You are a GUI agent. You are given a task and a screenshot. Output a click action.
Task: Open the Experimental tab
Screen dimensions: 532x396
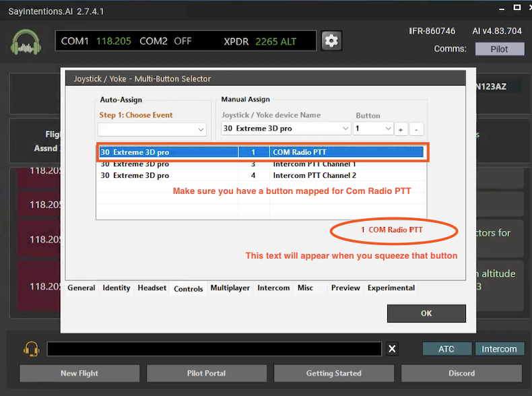(391, 288)
